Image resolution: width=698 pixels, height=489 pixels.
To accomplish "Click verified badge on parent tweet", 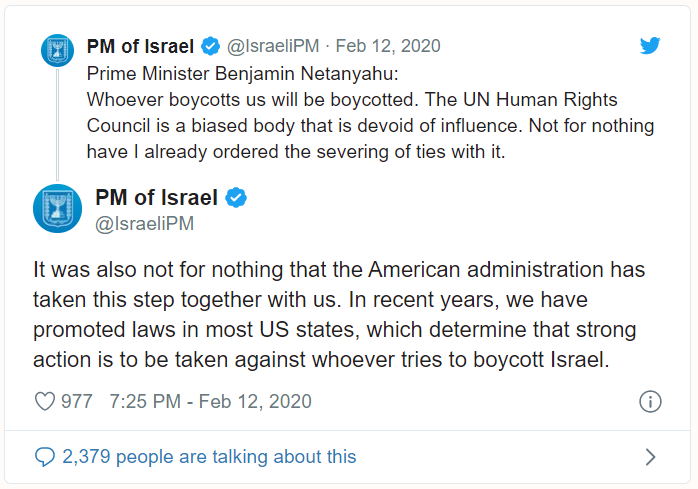I will (211, 46).
